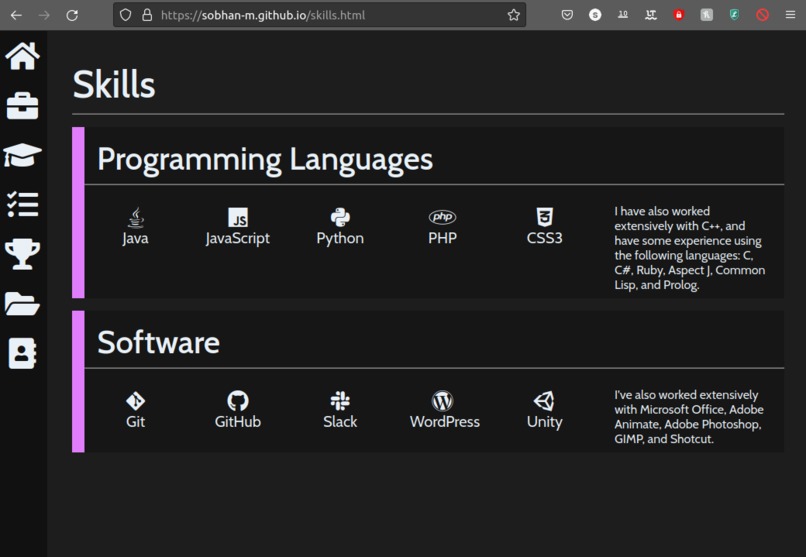Screen dimensions: 806x557
Task: Select the skills checklist sidebar icon
Action: click(23, 205)
